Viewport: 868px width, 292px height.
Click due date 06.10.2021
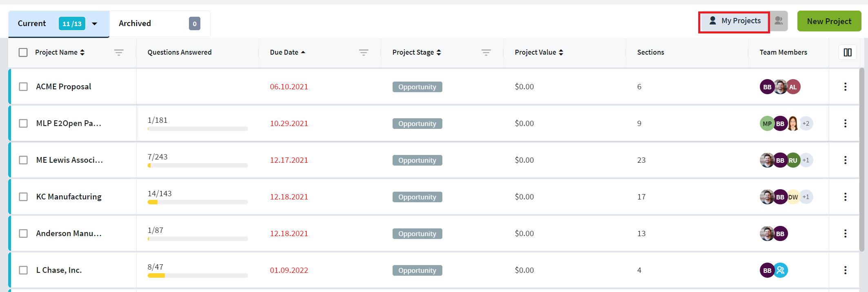pos(289,86)
